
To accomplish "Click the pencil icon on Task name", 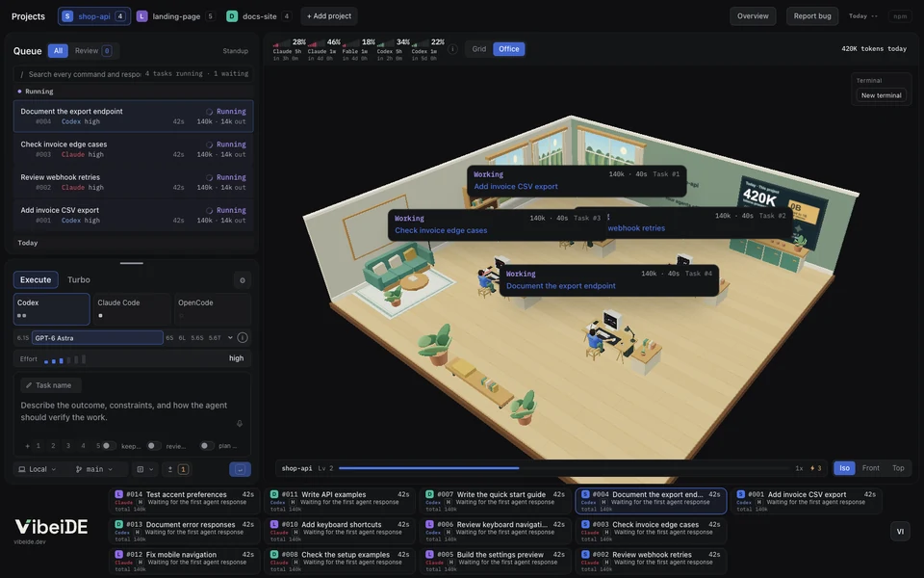I will [x=29, y=385].
